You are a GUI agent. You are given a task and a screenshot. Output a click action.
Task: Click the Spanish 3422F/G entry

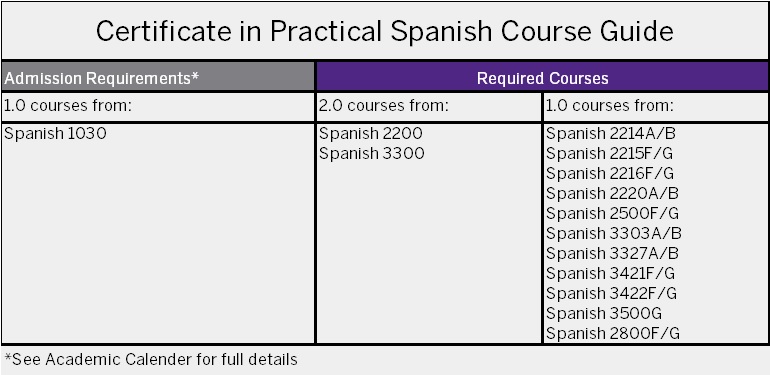point(611,293)
